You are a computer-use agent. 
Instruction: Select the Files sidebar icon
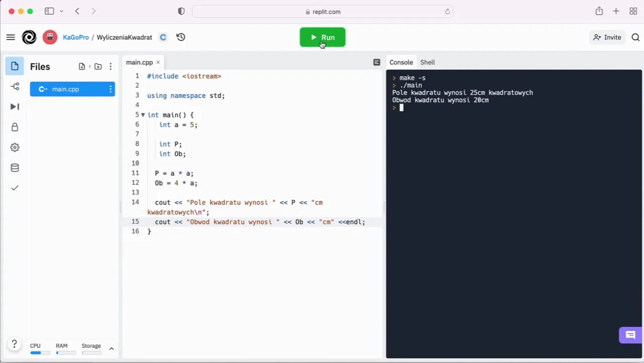pos(15,66)
